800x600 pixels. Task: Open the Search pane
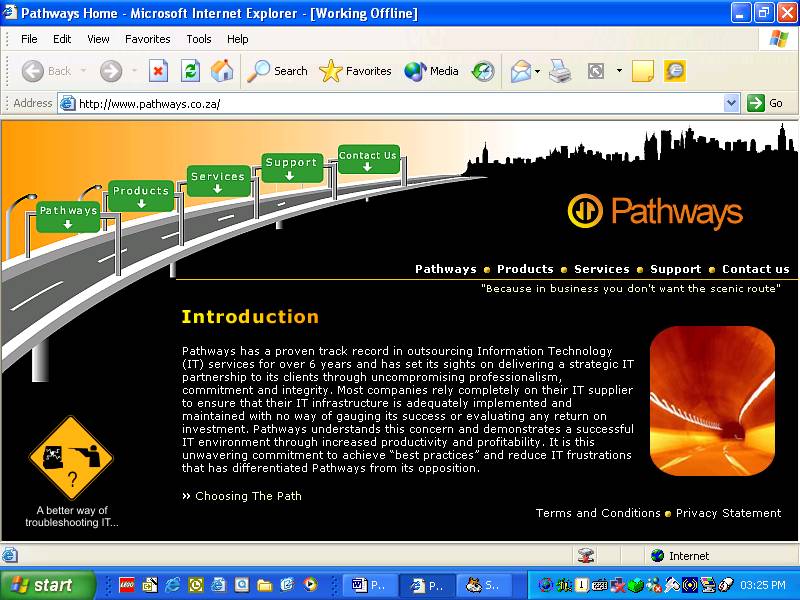point(277,71)
